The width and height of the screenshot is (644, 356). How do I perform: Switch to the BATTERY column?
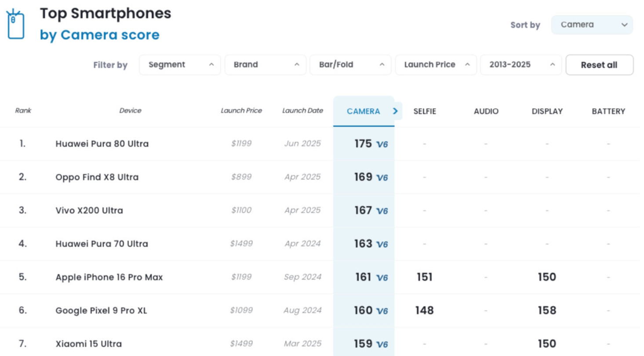[x=608, y=112]
